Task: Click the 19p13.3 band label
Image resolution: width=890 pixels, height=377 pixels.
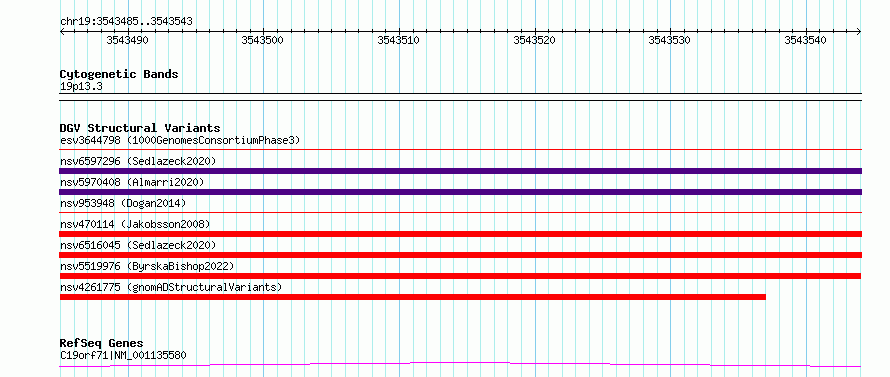Action: pyautogui.click(x=81, y=87)
